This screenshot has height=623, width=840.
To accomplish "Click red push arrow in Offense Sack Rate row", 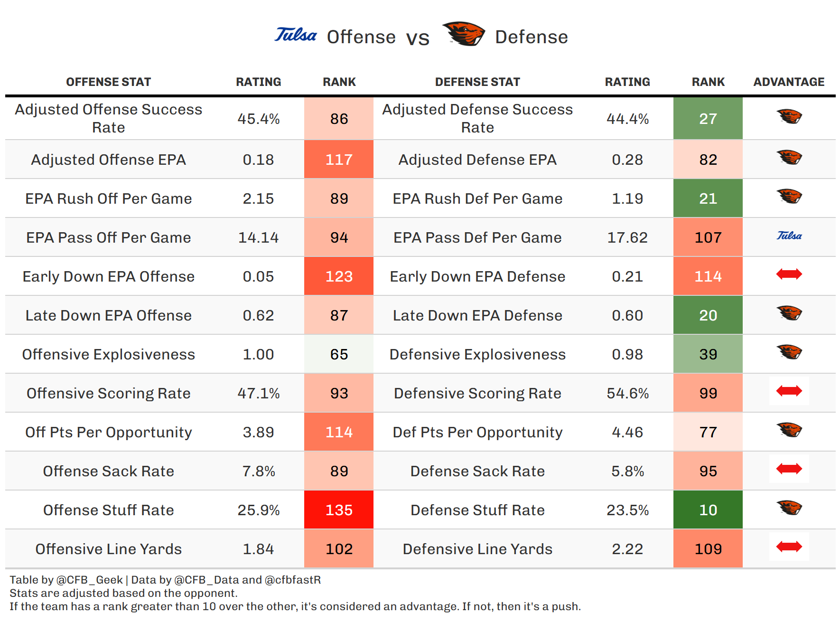I will 789,469.
